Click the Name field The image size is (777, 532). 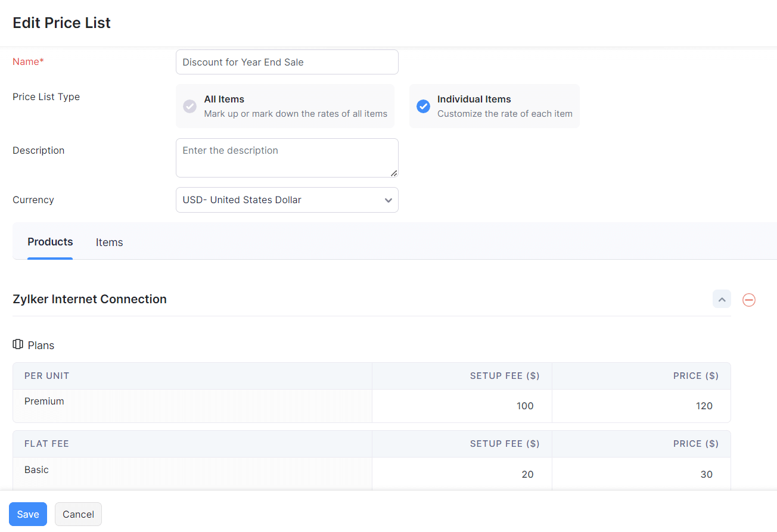(287, 62)
